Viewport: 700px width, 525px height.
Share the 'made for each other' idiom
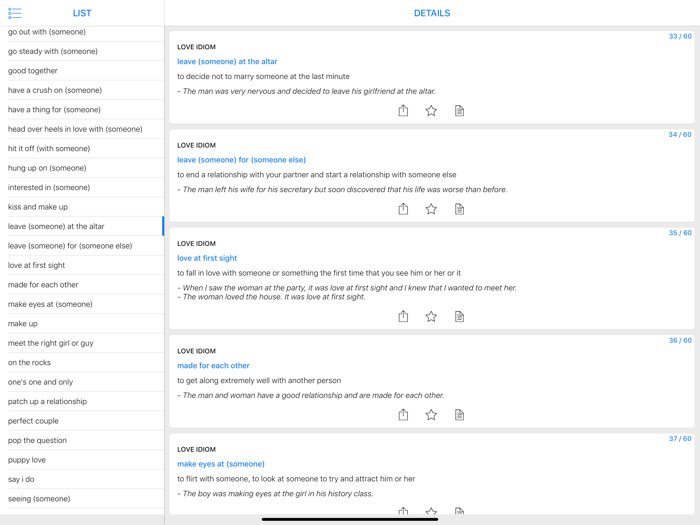point(403,414)
